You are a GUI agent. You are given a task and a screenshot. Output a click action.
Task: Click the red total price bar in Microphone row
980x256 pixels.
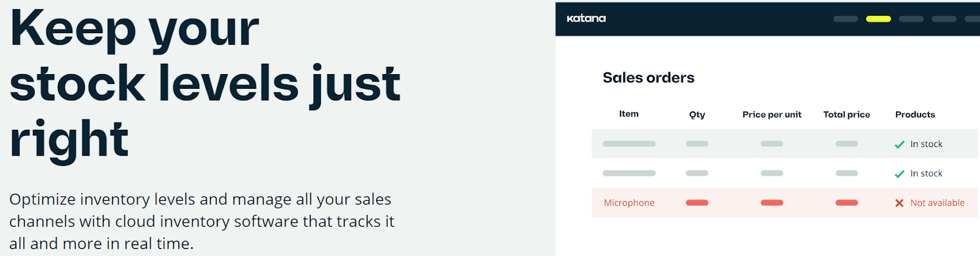click(x=846, y=203)
